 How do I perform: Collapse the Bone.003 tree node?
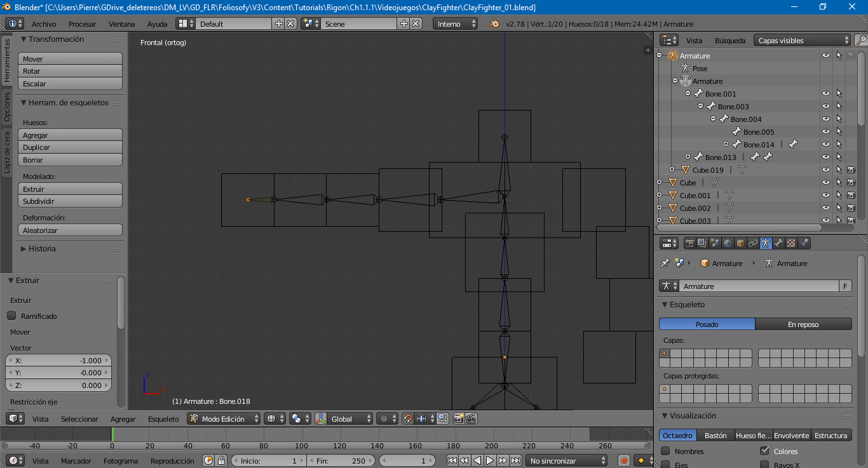click(700, 106)
